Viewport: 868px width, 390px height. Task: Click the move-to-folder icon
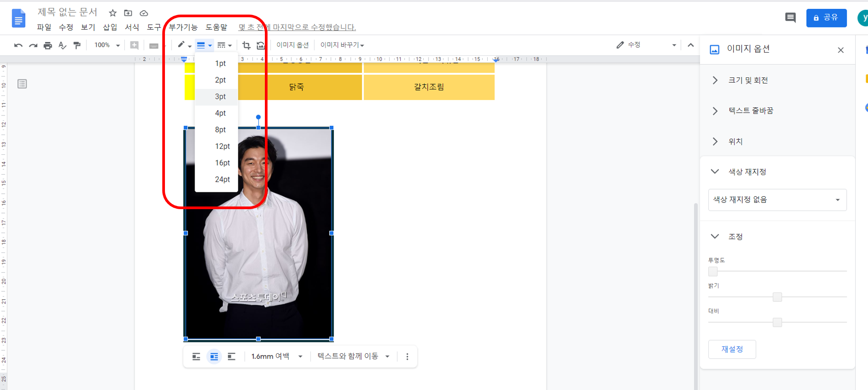[128, 13]
